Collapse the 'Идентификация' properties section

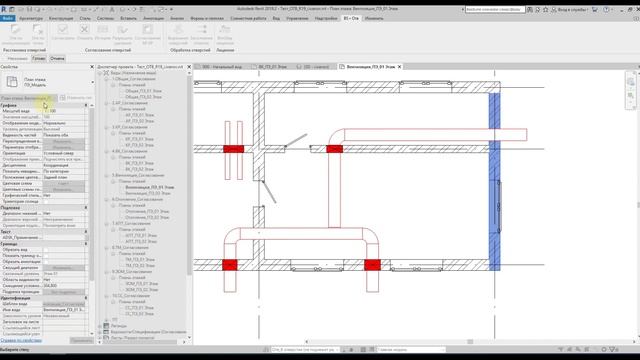86,298
